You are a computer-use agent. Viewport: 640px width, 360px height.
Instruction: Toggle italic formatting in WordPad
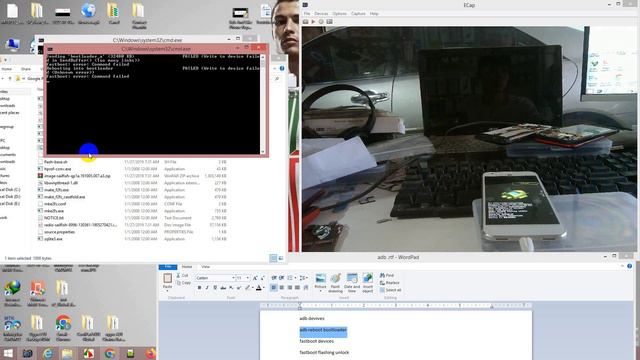pyautogui.click(x=207, y=288)
